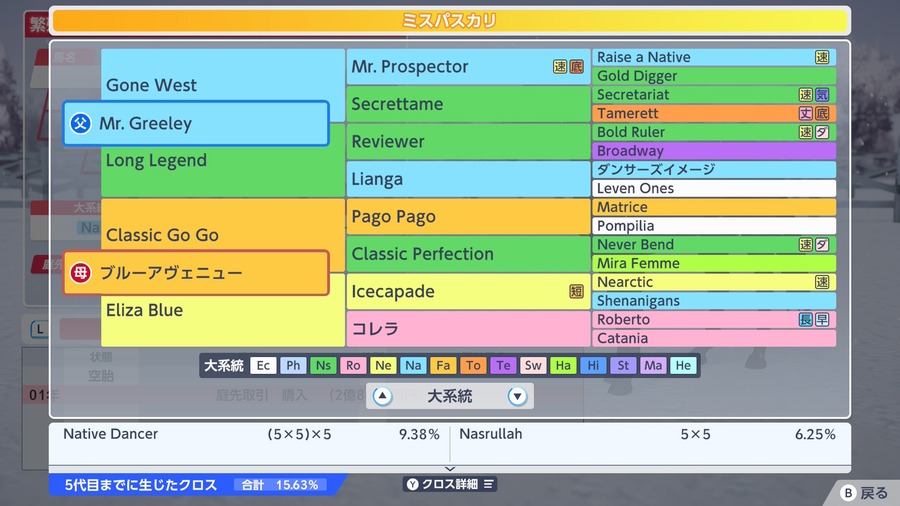The image size is (900, 506).
Task: Select the Te lineage legend chip
Action: [503, 365]
